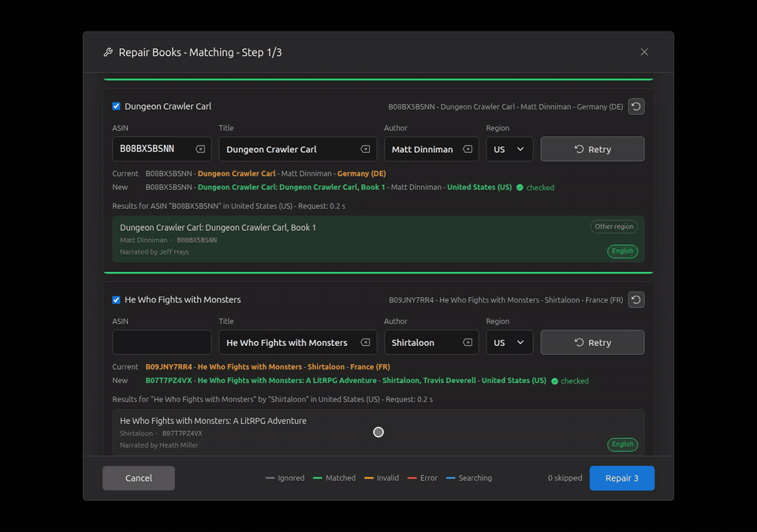
Task: Click Narrated by Jeff Hays text
Action: pyautogui.click(x=155, y=252)
